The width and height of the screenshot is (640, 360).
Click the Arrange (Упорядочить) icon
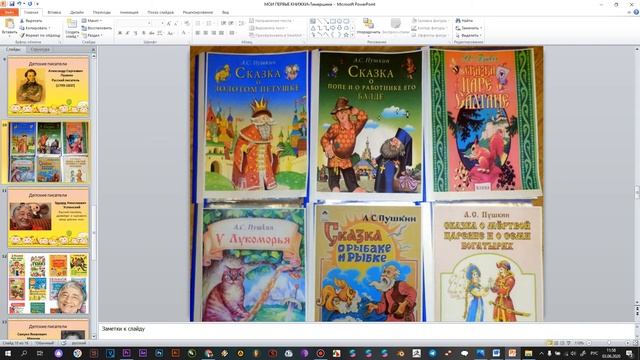click(x=368, y=27)
